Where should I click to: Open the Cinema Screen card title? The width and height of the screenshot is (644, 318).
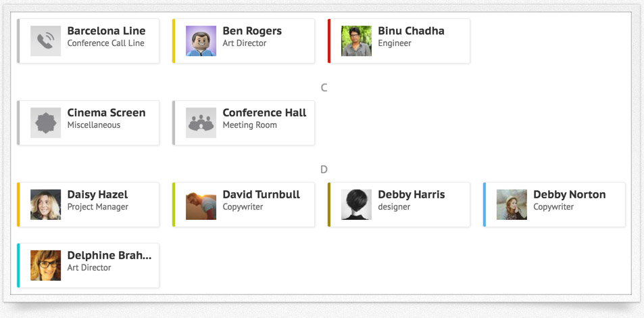tap(106, 113)
